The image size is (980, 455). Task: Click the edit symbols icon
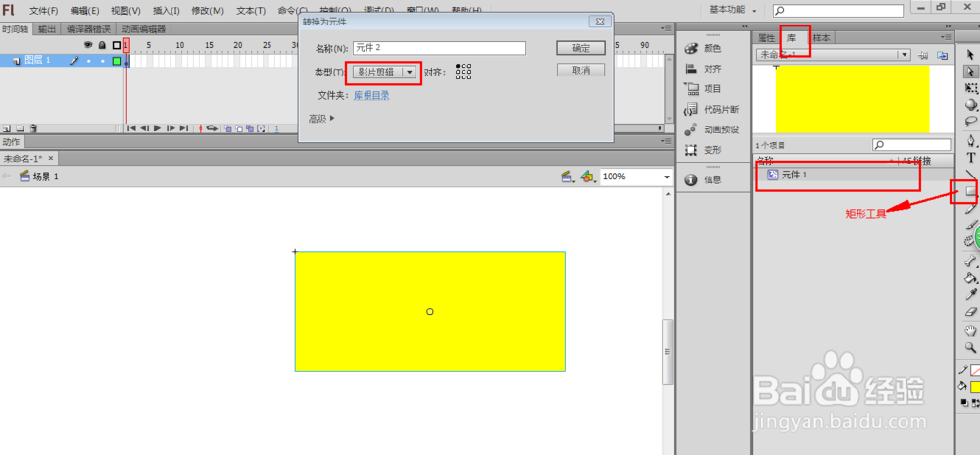(587, 177)
